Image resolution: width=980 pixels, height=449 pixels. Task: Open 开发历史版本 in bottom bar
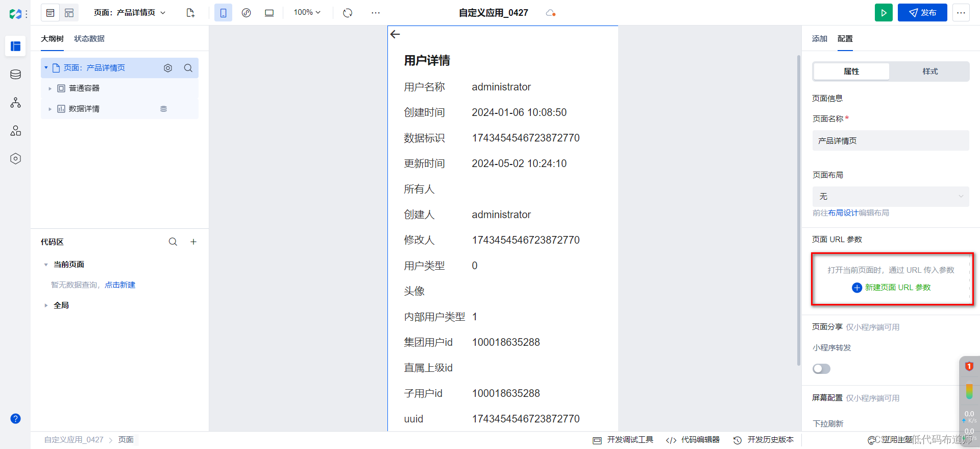(764, 440)
